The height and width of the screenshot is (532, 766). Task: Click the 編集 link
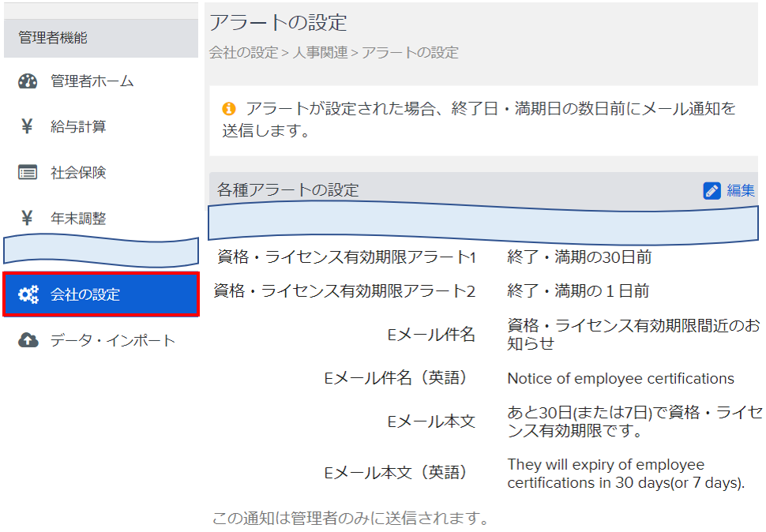pyautogui.click(x=741, y=190)
